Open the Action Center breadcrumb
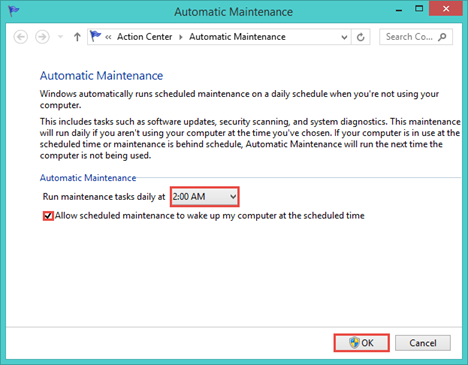Viewport: 468px width, 365px height. [144, 37]
